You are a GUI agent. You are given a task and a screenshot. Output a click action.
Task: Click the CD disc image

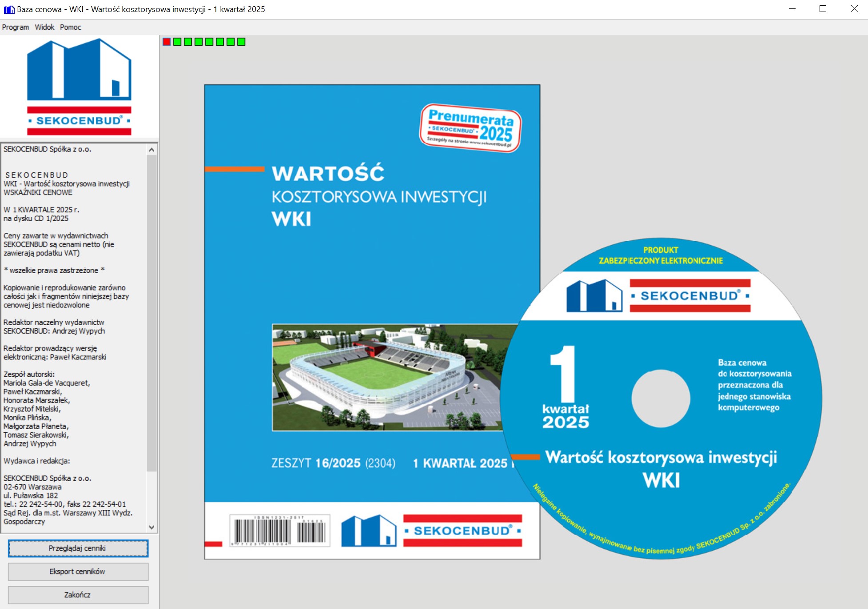(x=661, y=398)
